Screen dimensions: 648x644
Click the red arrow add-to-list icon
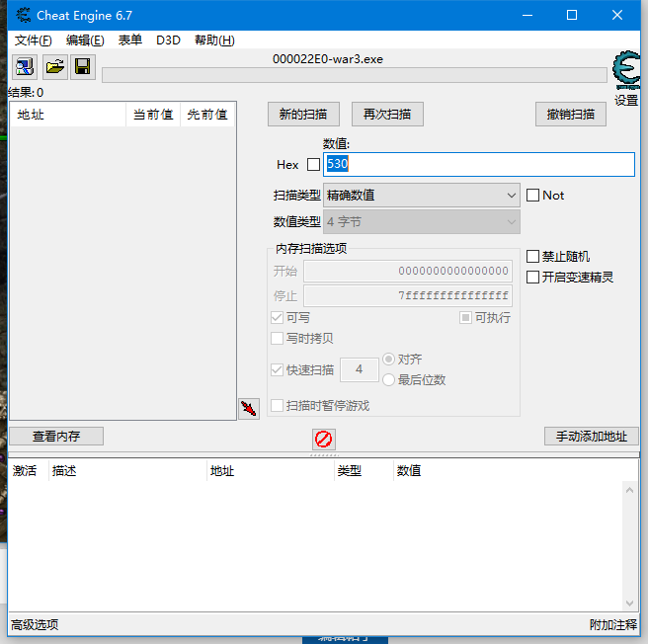[249, 409]
